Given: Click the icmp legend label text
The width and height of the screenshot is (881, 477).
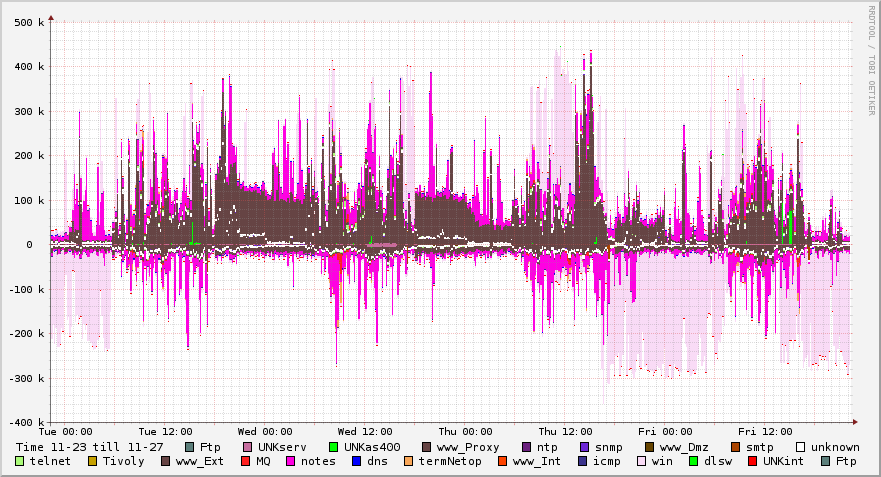Looking at the screenshot, I should point(607,461).
